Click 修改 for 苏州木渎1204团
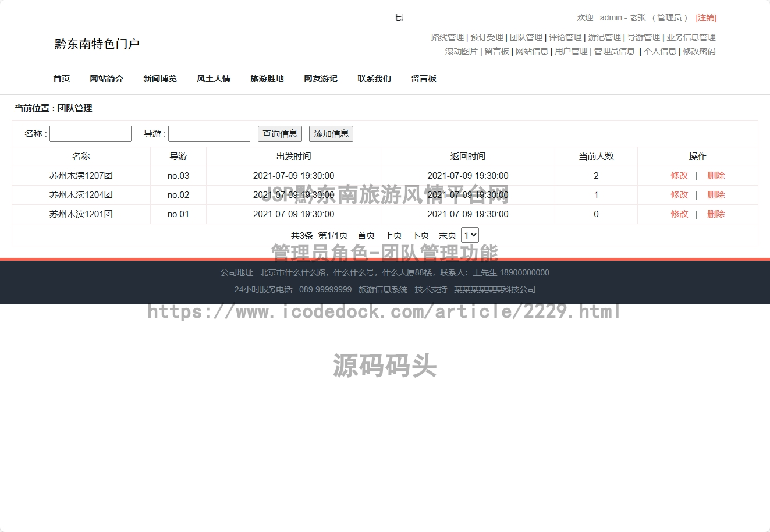 coord(679,195)
